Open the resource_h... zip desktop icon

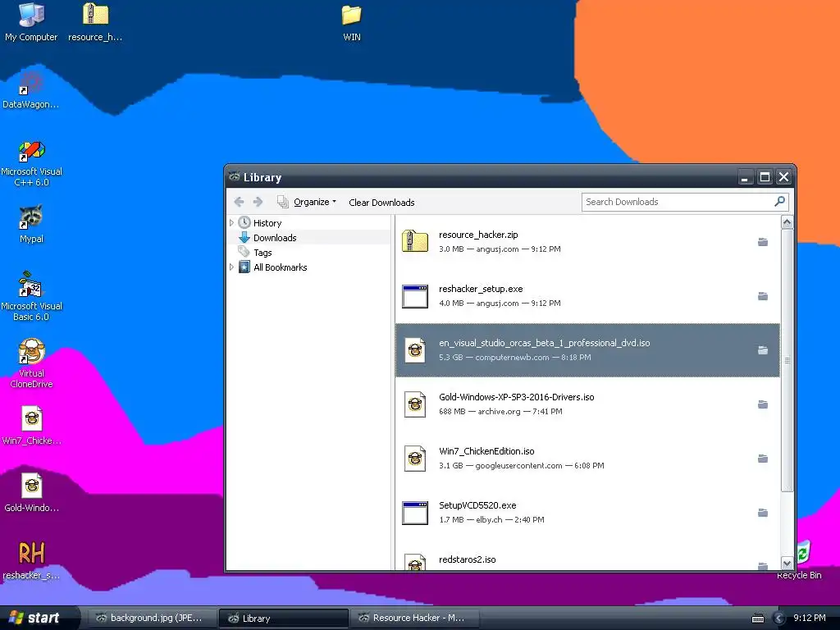coord(95,22)
